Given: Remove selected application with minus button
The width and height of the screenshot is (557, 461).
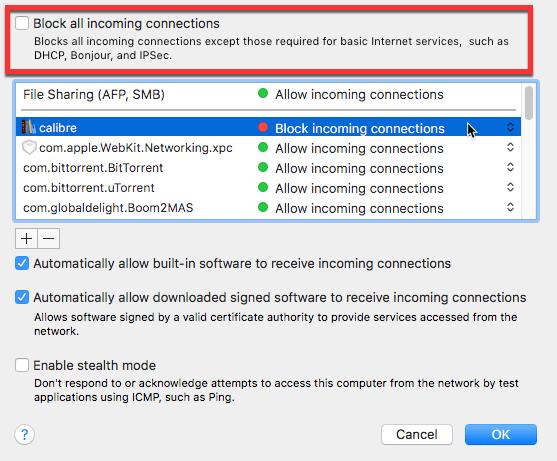Looking at the screenshot, I should coord(49,238).
